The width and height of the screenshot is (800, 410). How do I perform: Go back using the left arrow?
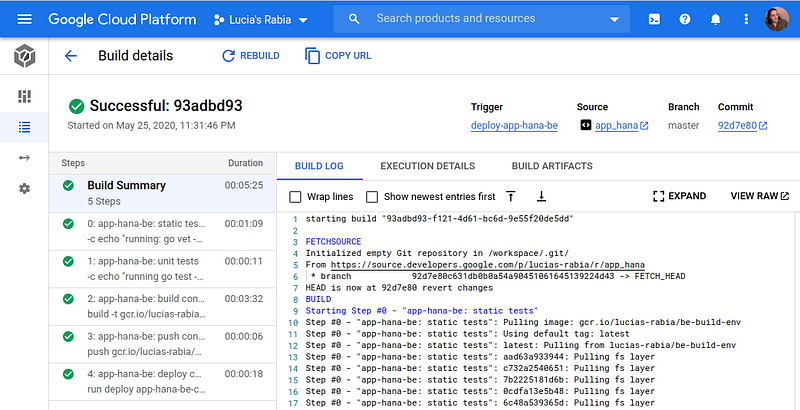(70, 56)
